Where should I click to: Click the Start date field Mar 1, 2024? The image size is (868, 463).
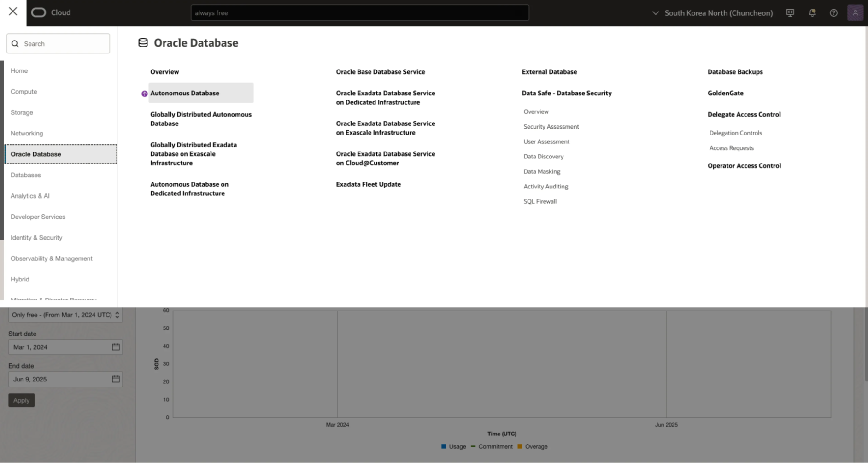(65, 347)
